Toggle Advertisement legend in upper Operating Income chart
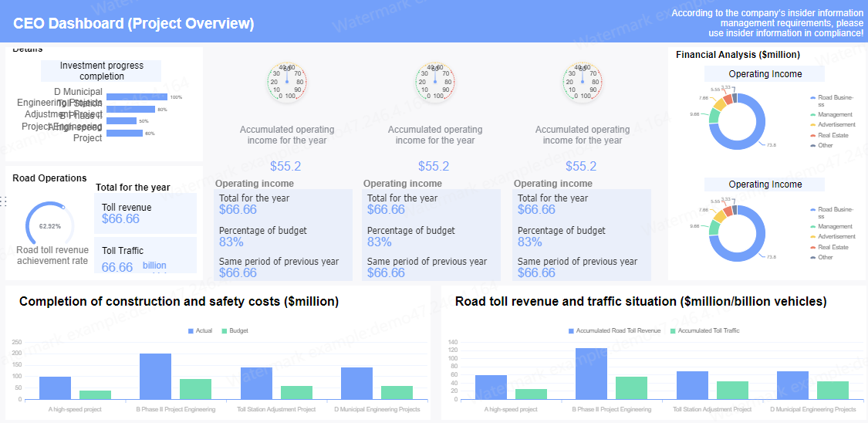Viewport: 868px width, 423px height. [833, 125]
